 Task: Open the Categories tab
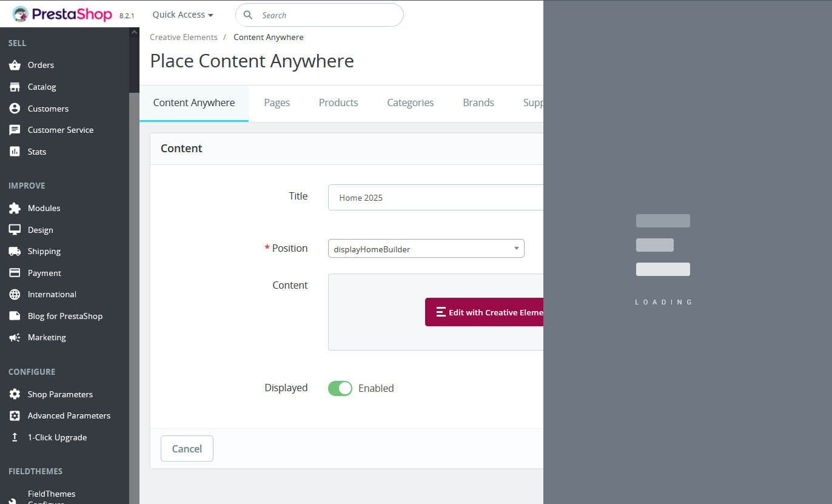[411, 103]
